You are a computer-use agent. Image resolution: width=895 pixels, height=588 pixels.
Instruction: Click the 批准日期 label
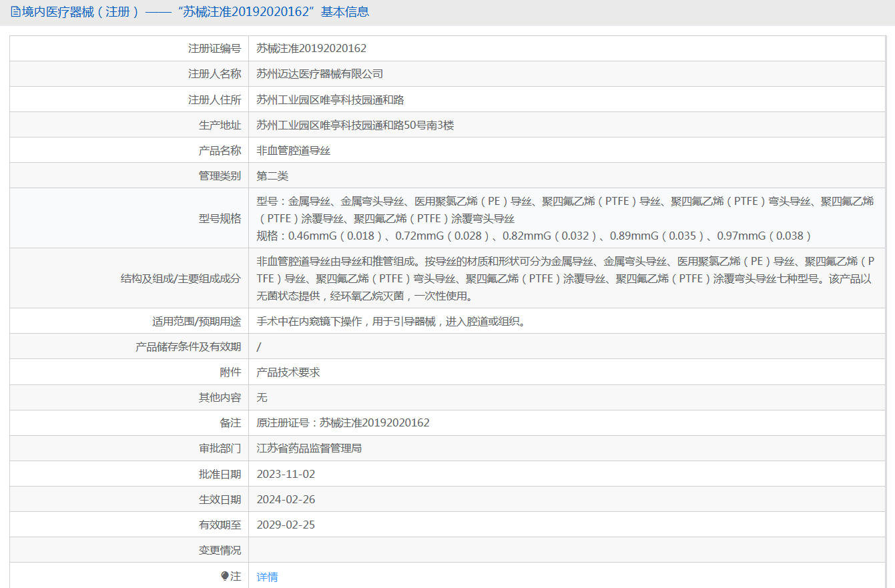tap(220, 474)
